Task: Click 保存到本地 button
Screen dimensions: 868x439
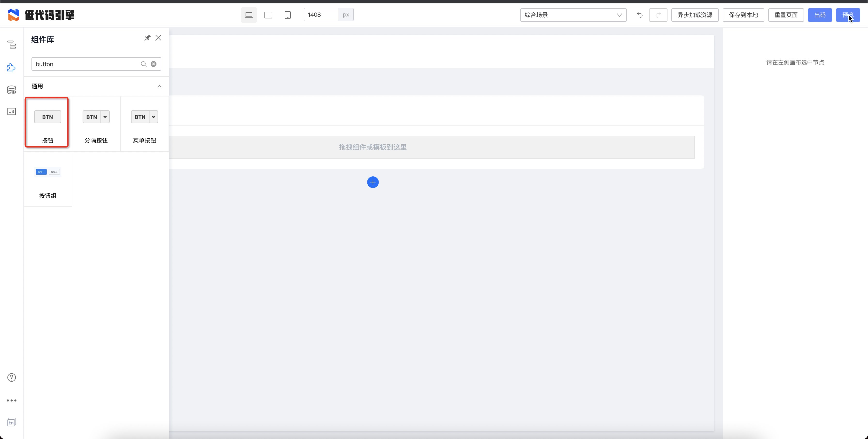Action: 743,15
